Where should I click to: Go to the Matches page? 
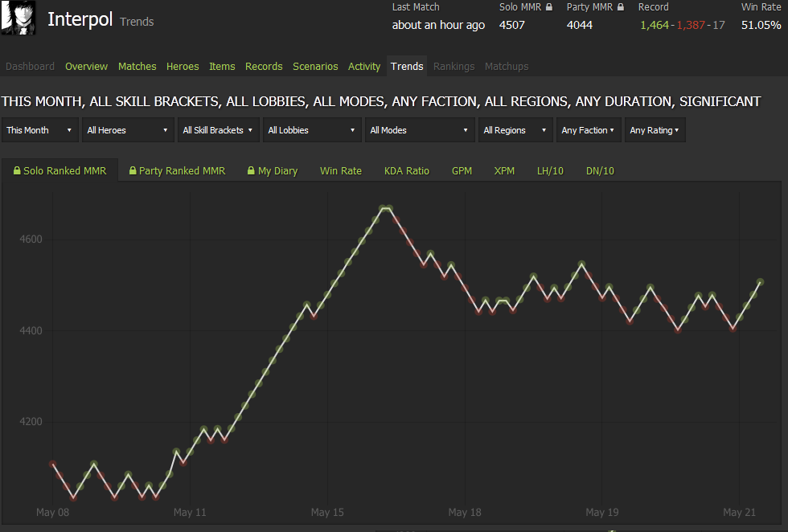click(x=137, y=67)
